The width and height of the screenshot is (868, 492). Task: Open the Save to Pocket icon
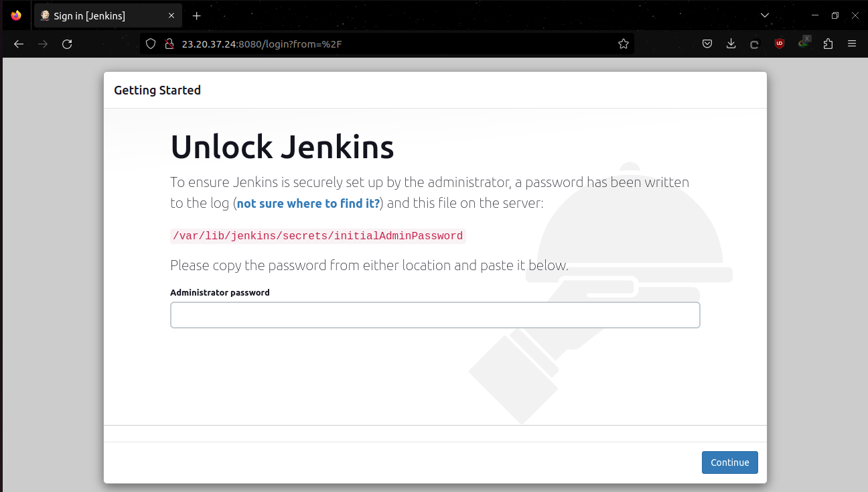[707, 44]
